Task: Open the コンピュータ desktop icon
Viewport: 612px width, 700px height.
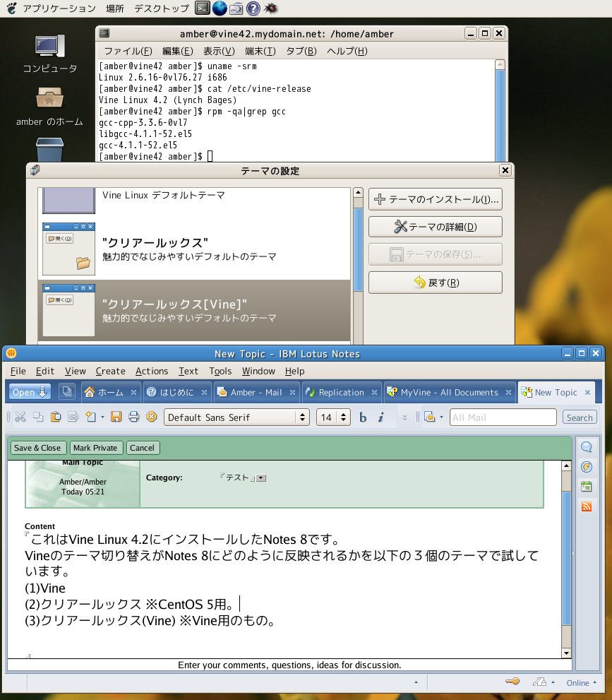Action: [49, 47]
